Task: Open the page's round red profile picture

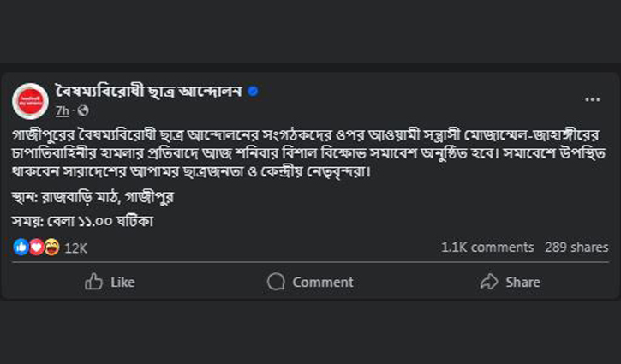Action: click(31, 101)
